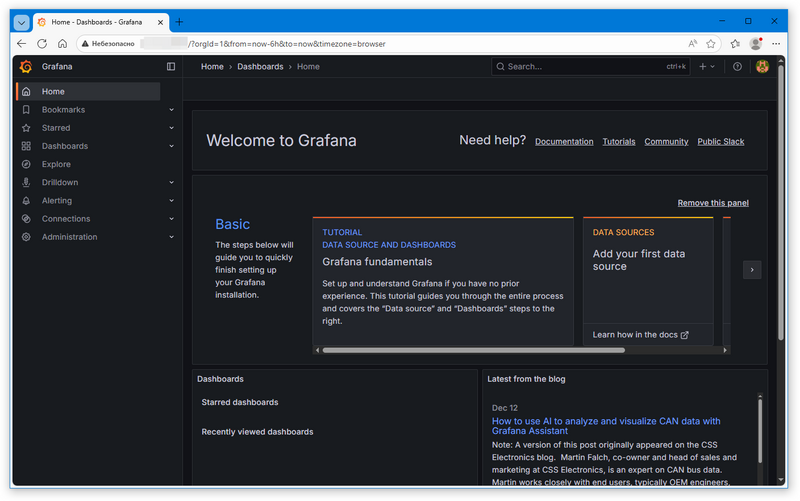Open Connections from the sidebar menu

point(66,218)
